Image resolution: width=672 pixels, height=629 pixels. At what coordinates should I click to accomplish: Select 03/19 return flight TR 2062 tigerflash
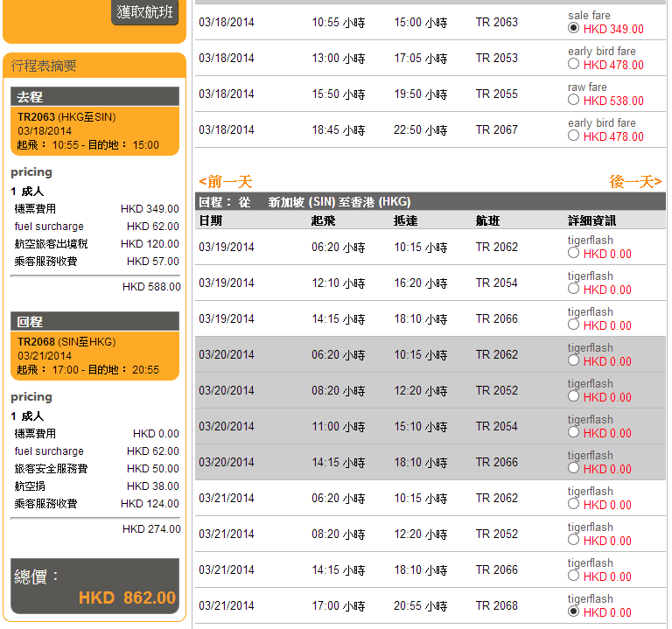pyautogui.click(x=574, y=254)
